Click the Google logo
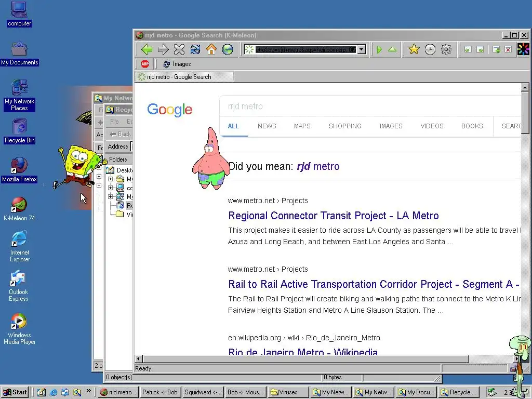The width and height of the screenshot is (532, 399). [x=170, y=110]
